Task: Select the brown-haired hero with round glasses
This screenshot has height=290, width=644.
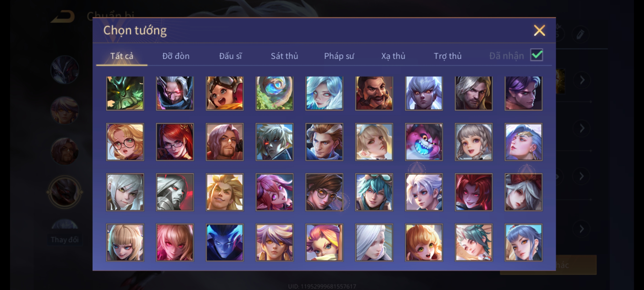Action: click(324, 192)
